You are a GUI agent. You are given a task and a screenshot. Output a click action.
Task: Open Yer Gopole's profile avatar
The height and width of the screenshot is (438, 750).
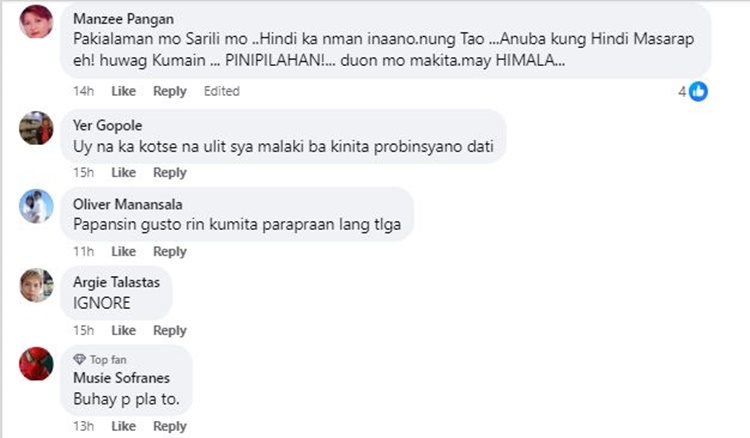36,128
